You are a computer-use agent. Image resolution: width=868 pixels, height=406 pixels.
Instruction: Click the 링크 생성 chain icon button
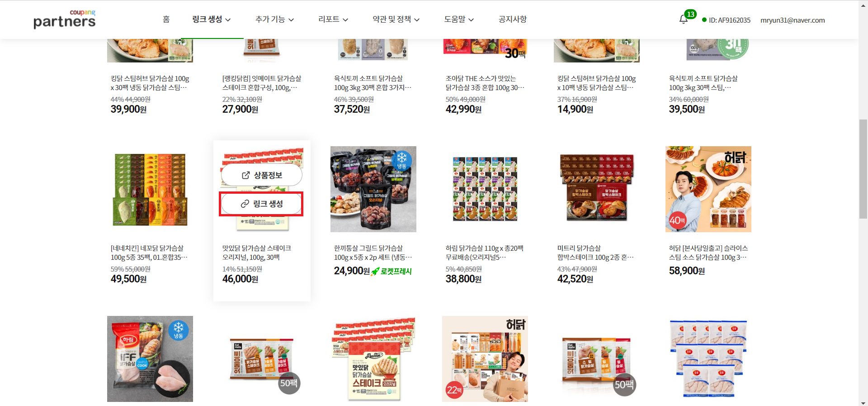coord(261,204)
